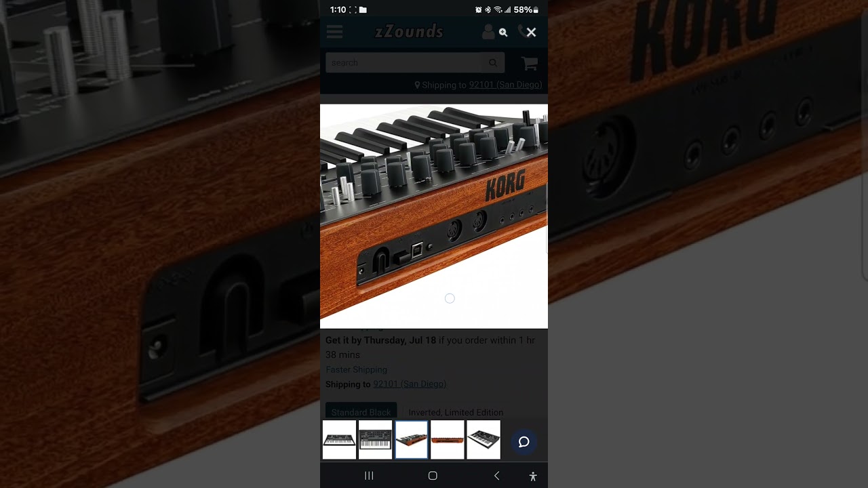Zoom using the magnifier icon
Screen dimensions: 868x488
click(503, 33)
